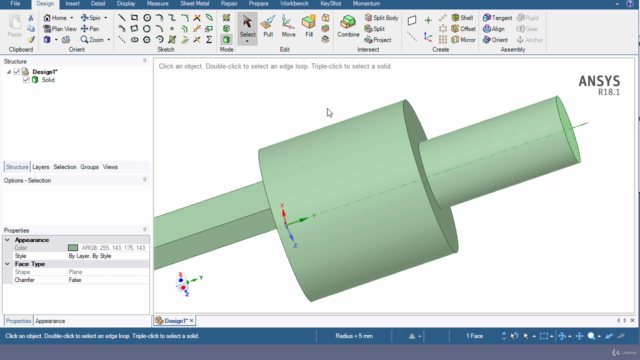Image resolution: width=640 pixels, height=360 pixels.
Task: Click the Split tool in Intersect
Action: pos(375,29)
